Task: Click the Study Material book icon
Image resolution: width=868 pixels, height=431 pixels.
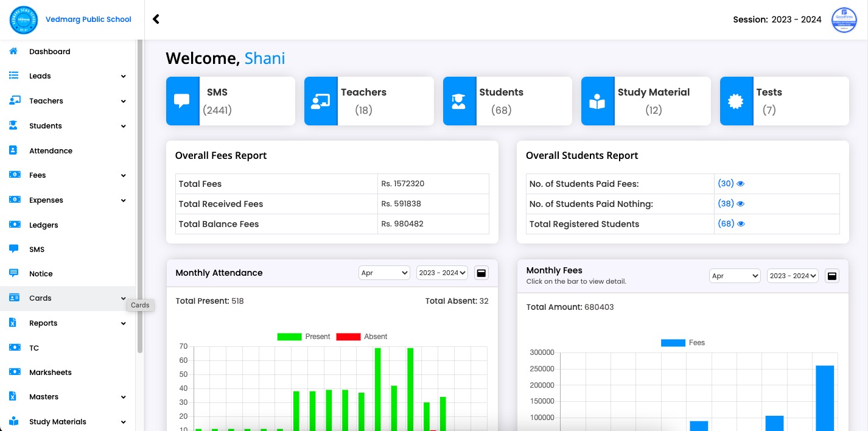Action: pos(597,101)
